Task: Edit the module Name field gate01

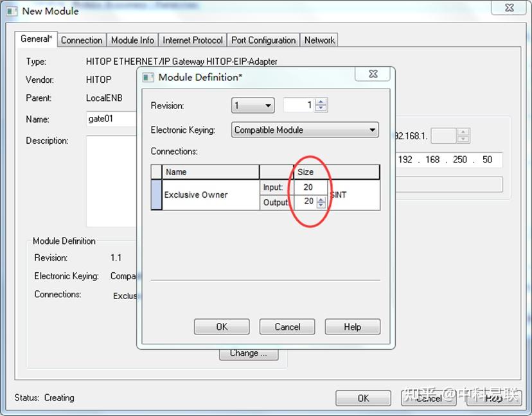Action: [x=109, y=119]
